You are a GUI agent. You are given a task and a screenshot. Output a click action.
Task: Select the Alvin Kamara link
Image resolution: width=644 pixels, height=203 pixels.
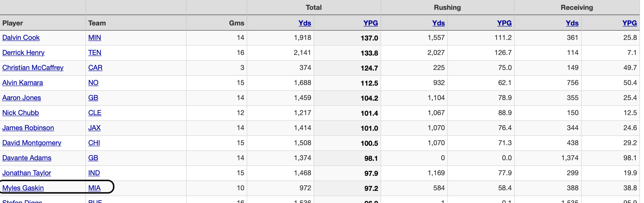(x=23, y=83)
